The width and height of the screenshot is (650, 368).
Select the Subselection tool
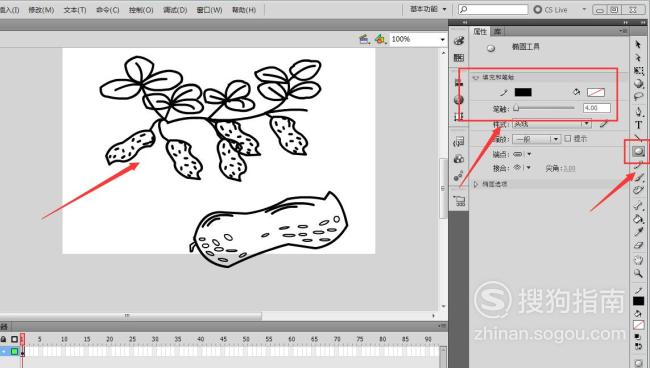click(x=638, y=57)
